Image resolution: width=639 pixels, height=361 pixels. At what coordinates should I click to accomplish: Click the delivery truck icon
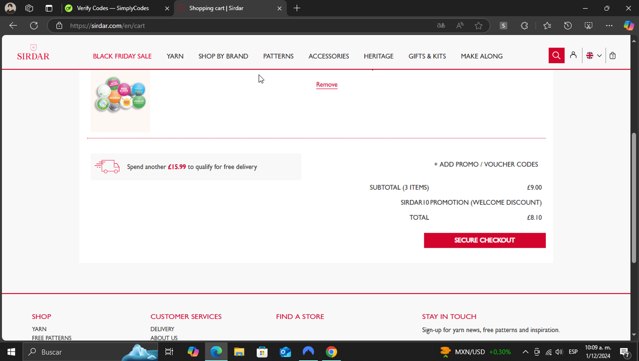pos(107,166)
